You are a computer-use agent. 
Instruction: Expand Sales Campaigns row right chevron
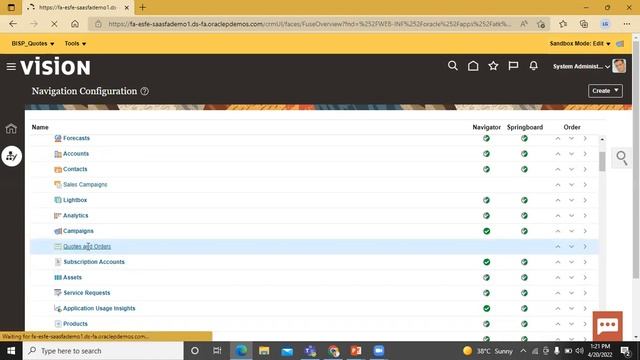(x=585, y=185)
